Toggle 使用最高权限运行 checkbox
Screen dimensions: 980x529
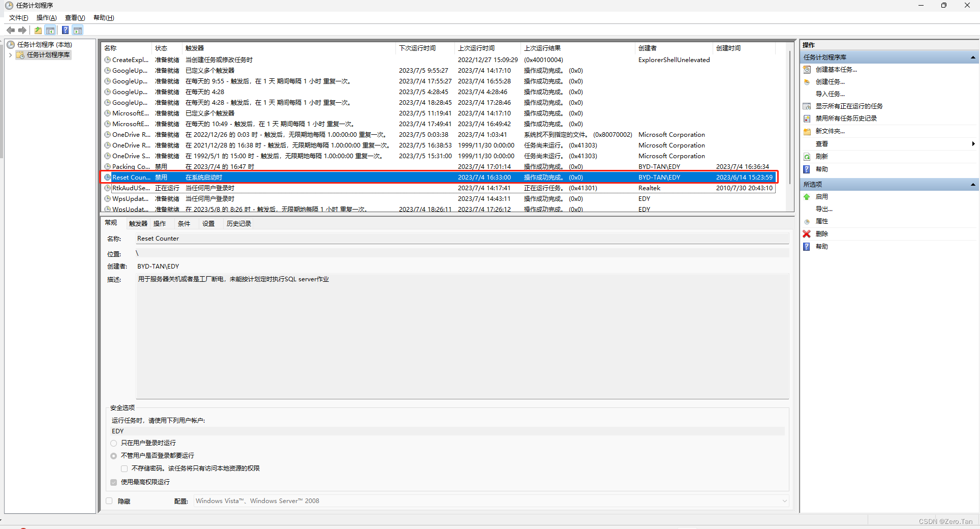point(114,483)
